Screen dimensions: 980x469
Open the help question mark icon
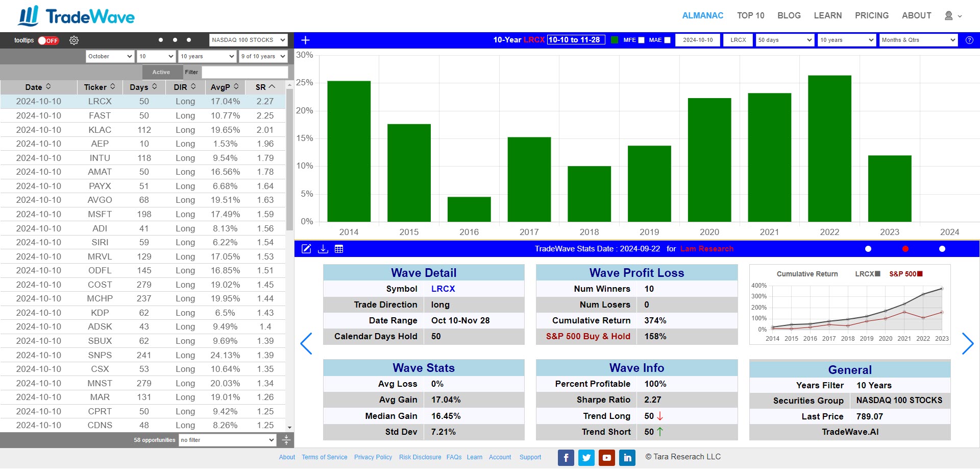pos(969,40)
